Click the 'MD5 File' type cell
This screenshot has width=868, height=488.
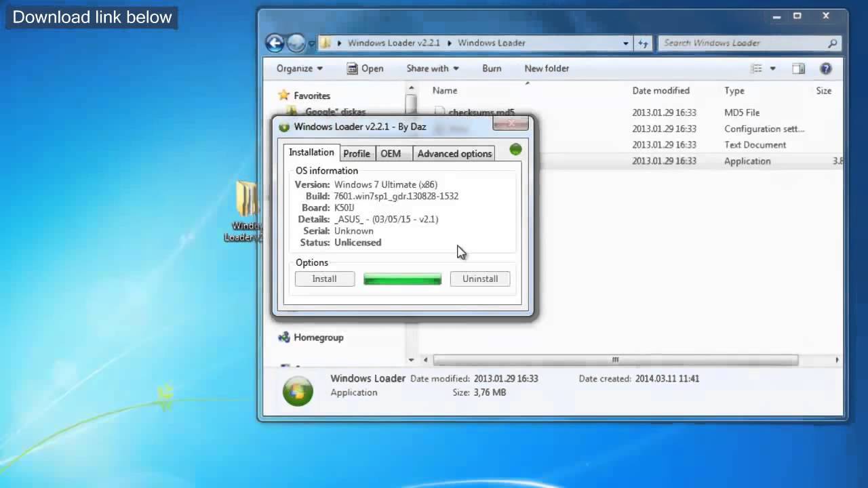(742, 113)
